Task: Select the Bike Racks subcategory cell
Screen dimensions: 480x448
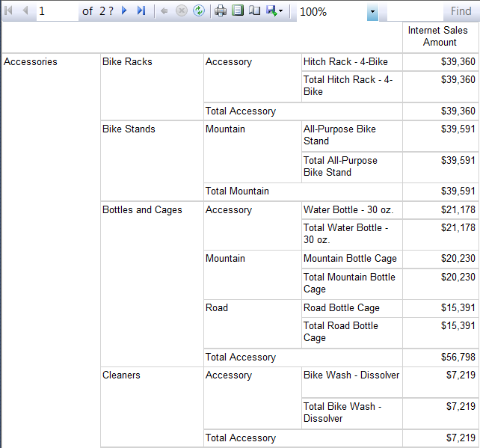Action: pos(152,87)
